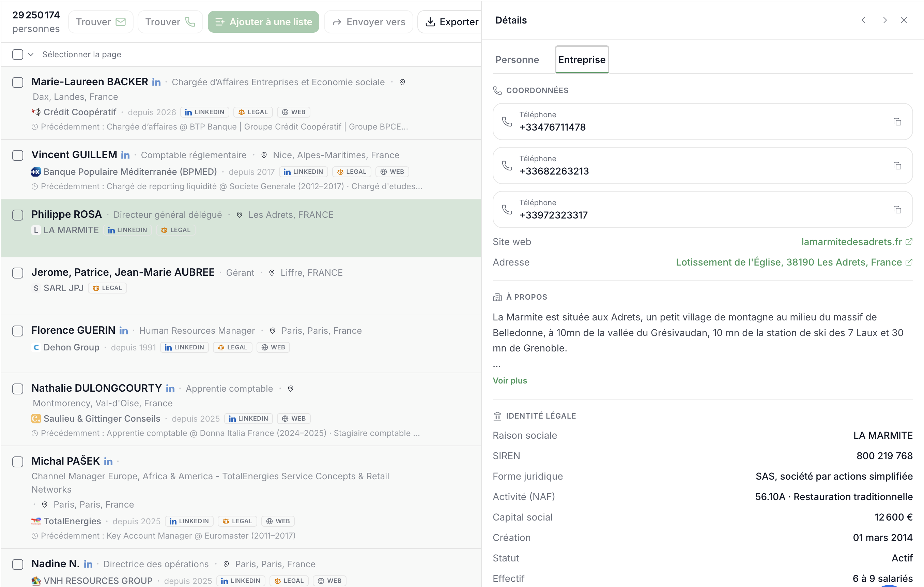Viewport: 924px width, 587px height.
Task: Select Nathalie DULONGCOURTY's checkbox
Action: coord(18,389)
